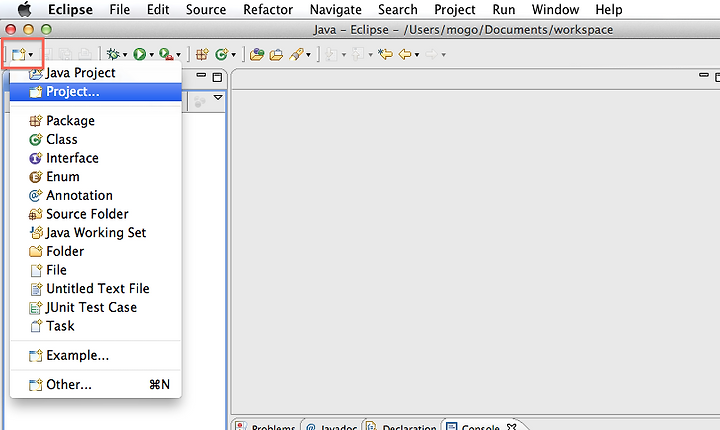
Task: Open the Edit menu in menu bar
Action: pyautogui.click(x=158, y=9)
